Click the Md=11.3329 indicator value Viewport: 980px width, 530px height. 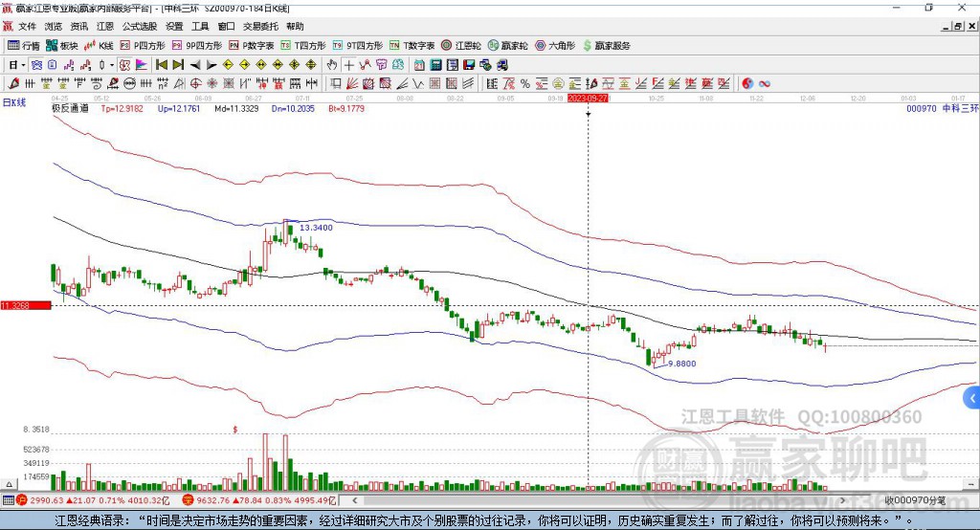click(x=236, y=108)
